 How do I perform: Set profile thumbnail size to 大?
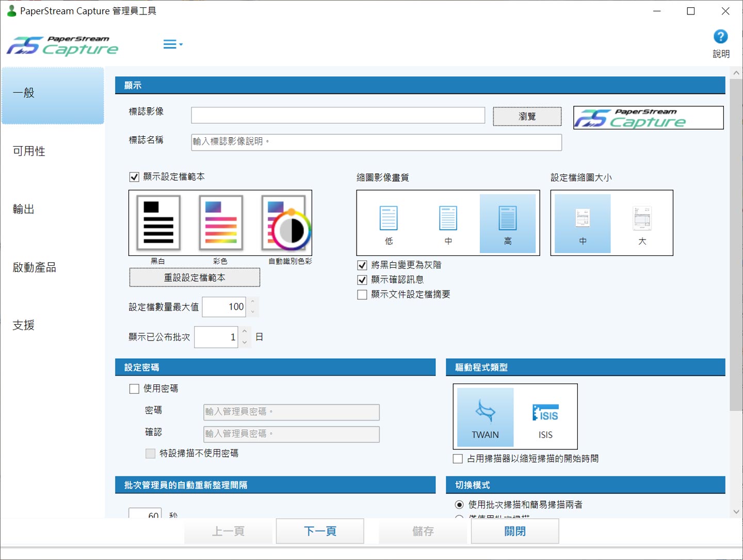(642, 223)
